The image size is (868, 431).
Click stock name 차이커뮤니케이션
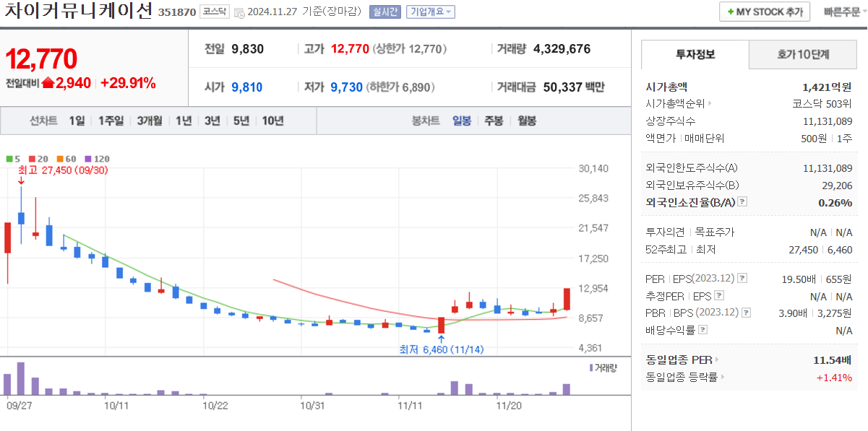coord(79,12)
